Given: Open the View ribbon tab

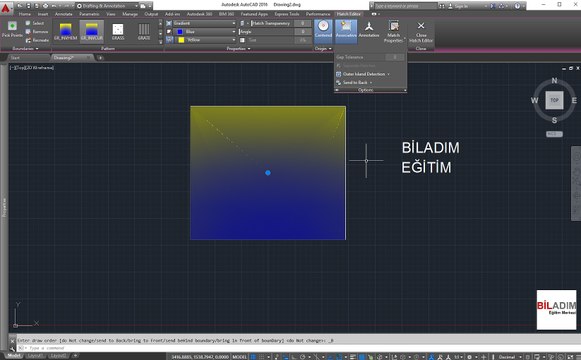Looking at the screenshot, I should (x=110, y=14).
